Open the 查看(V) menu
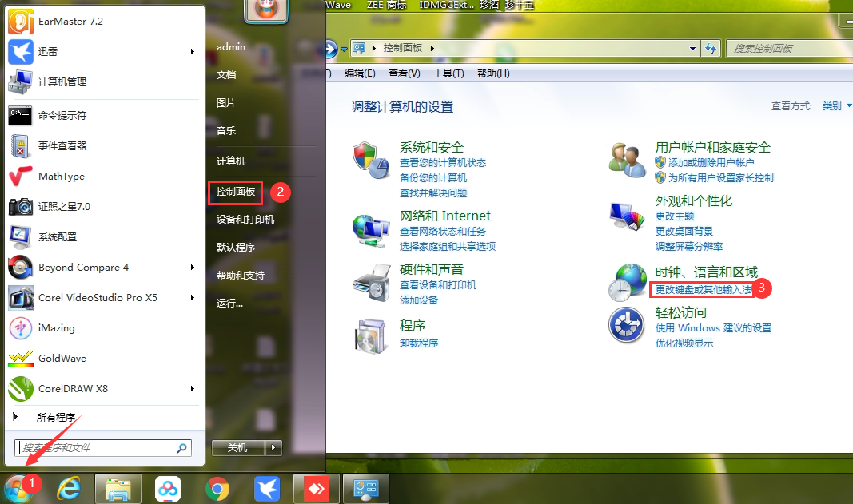853x504 pixels. 404,73
